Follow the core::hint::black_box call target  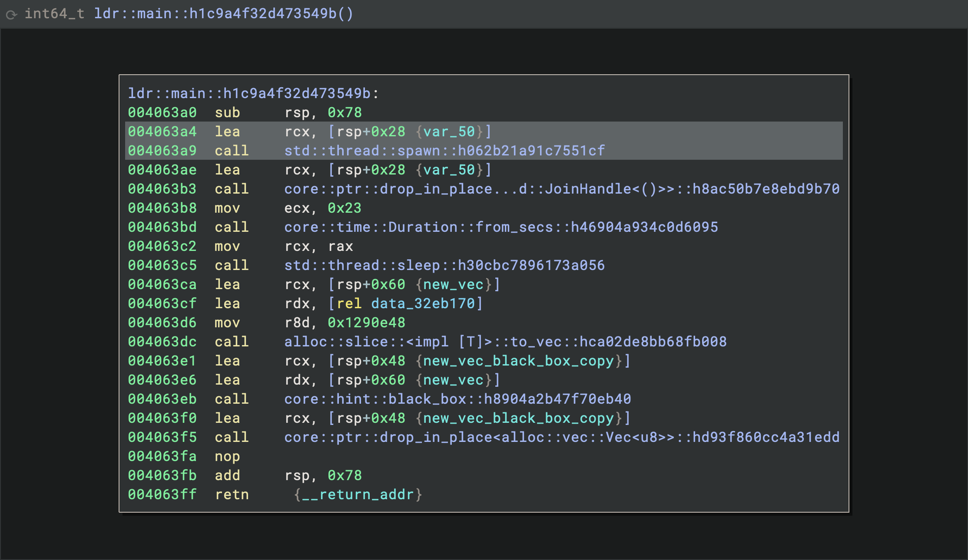[457, 399]
